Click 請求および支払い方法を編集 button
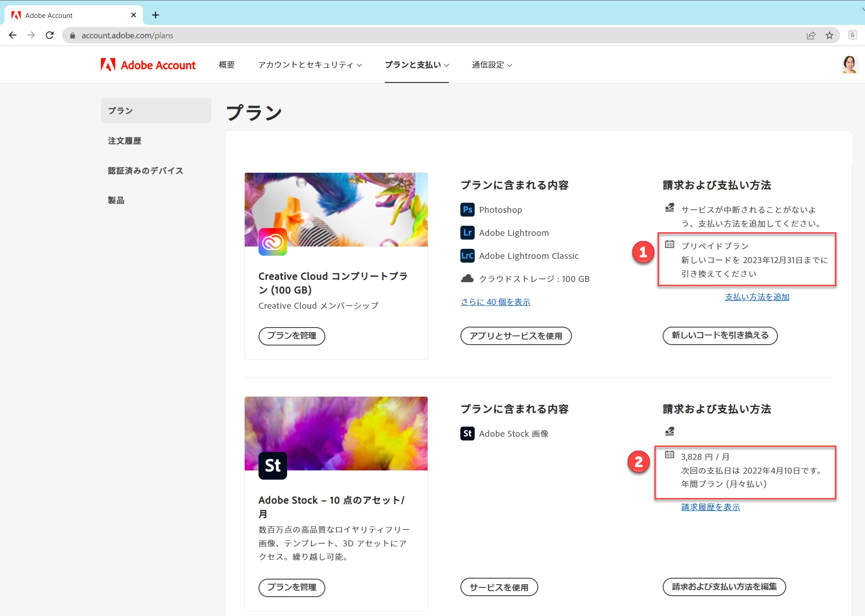The image size is (865, 616). pos(724,587)
